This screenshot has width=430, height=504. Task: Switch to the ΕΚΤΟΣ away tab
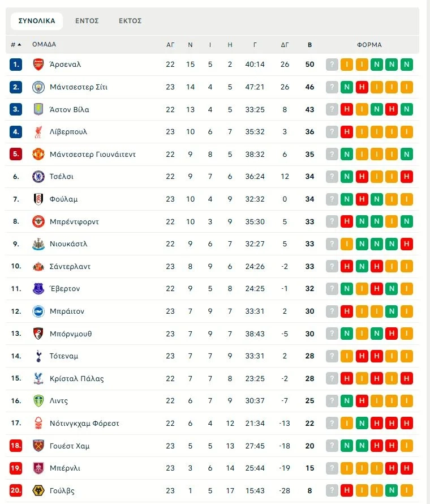point(130,21)
